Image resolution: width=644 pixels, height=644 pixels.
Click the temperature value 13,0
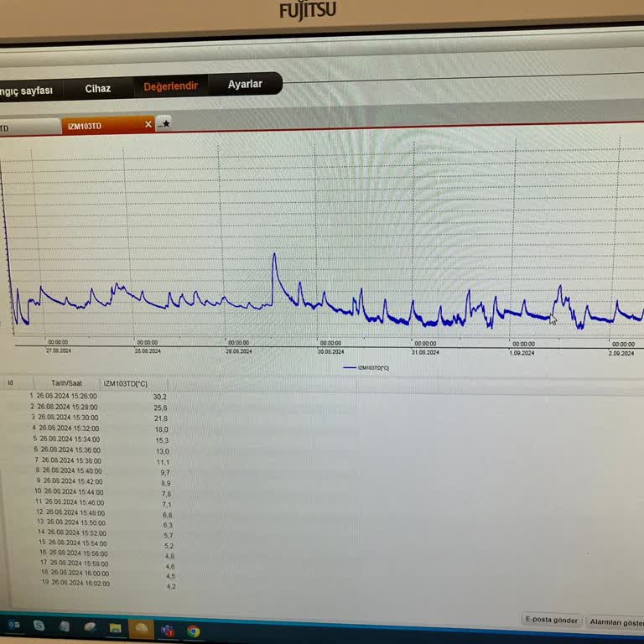[162, 451]
